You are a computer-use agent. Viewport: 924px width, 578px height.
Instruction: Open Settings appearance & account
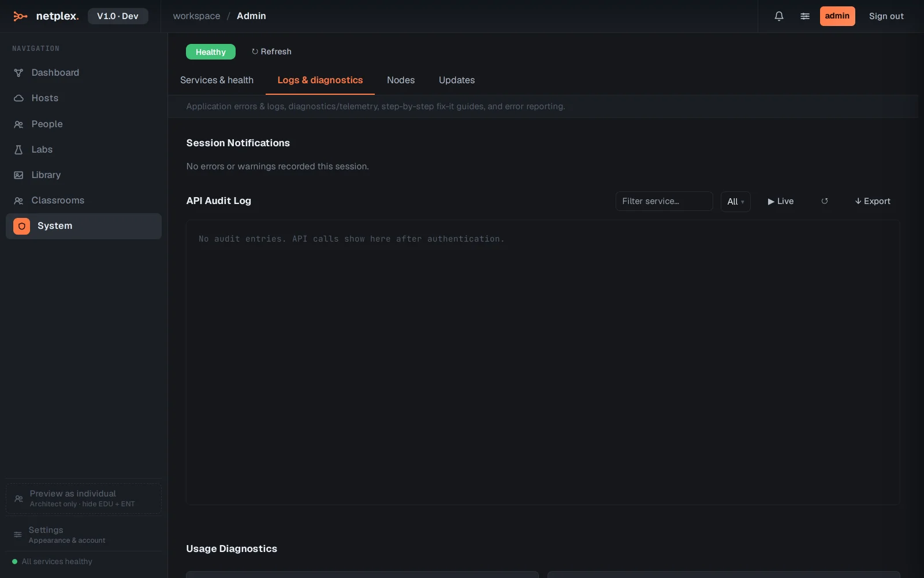pos(84,535)
